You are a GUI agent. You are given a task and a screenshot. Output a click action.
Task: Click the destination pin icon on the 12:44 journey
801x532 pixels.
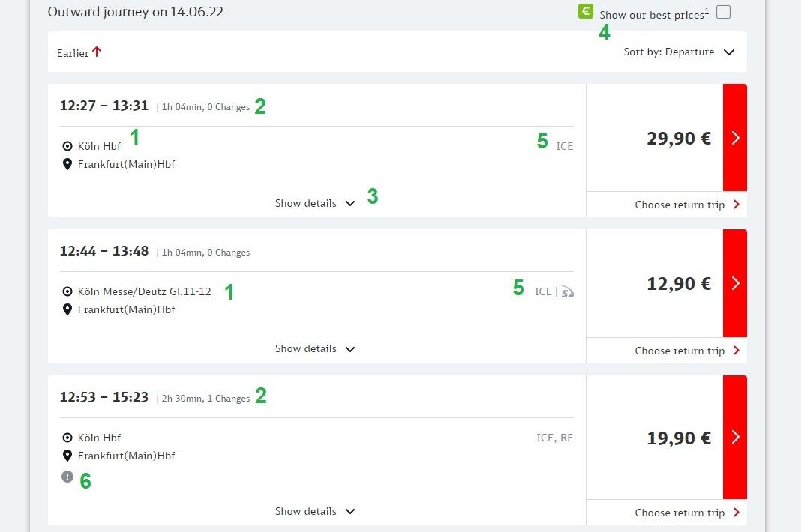[x=67, y=309]
